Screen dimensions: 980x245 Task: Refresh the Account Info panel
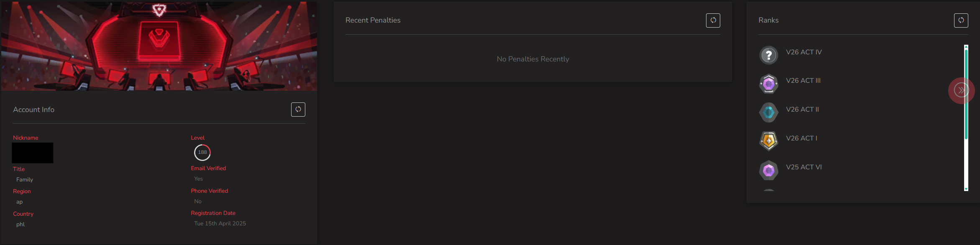[298, 110]
